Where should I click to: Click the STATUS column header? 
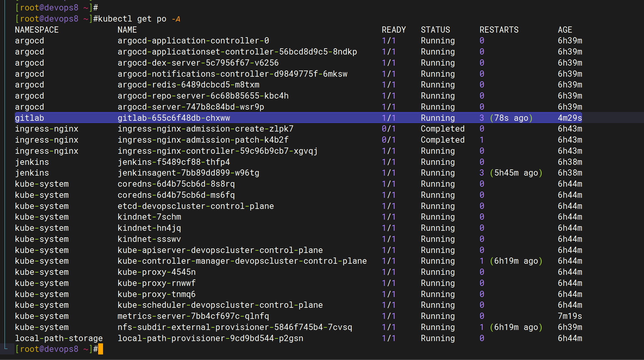[x=435, y=30]
